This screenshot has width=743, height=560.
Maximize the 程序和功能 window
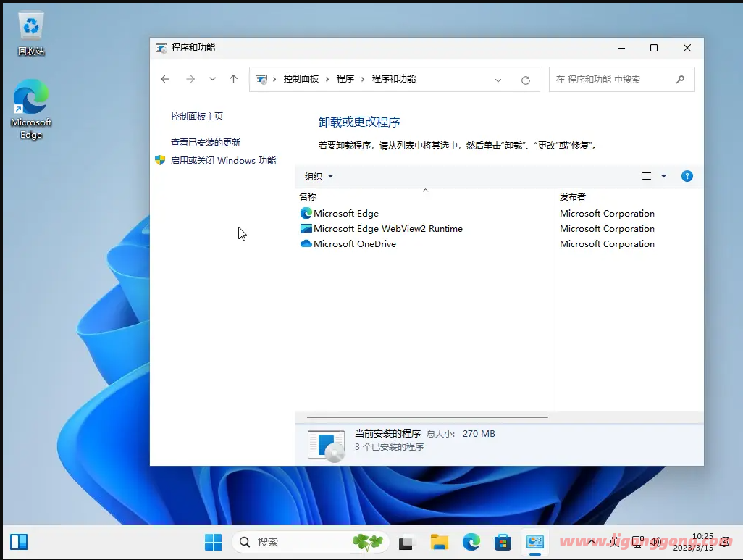[654, 48]
